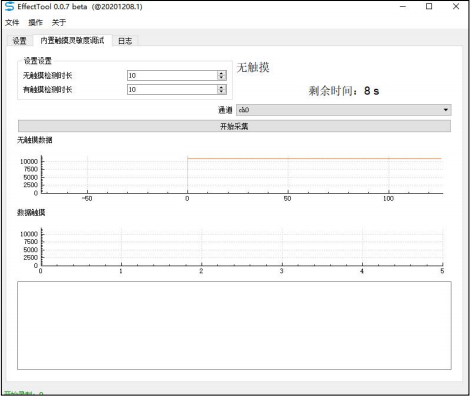Click the 有触摸检测时长 spin arrows
Viewport: 470px width, 396px height.
[x=222, y=89]
